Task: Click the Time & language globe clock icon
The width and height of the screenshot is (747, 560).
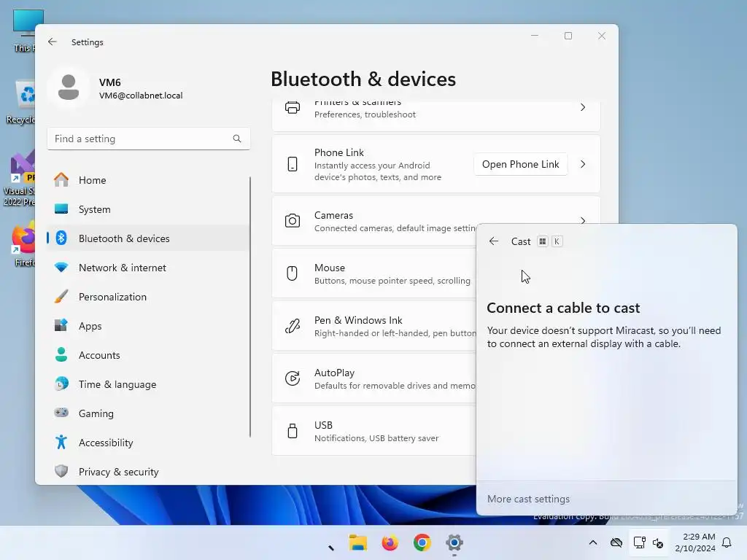Action: (61, 384)
